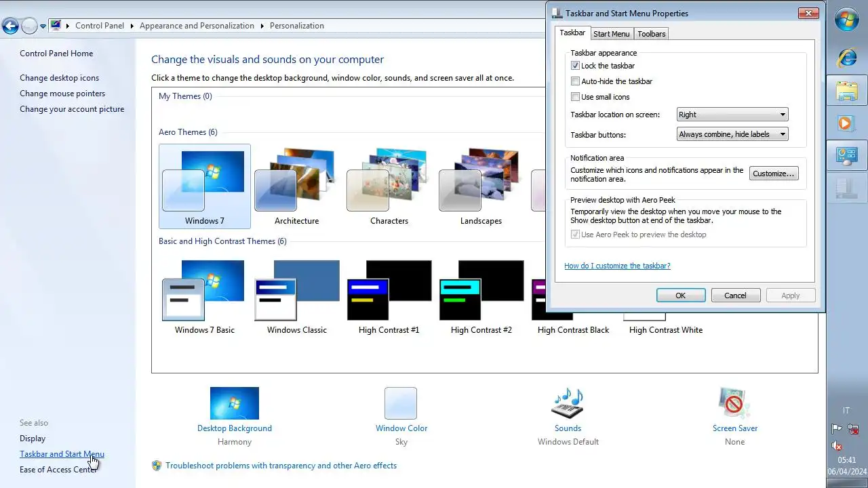Open Change desktop icons link

point(59,78)
